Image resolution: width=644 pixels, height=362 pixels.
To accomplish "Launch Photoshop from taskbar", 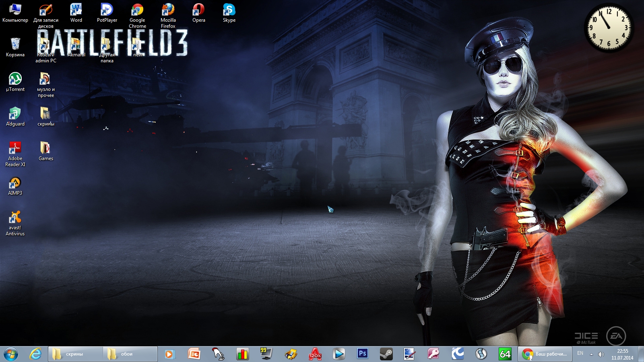I will point(363,354).
